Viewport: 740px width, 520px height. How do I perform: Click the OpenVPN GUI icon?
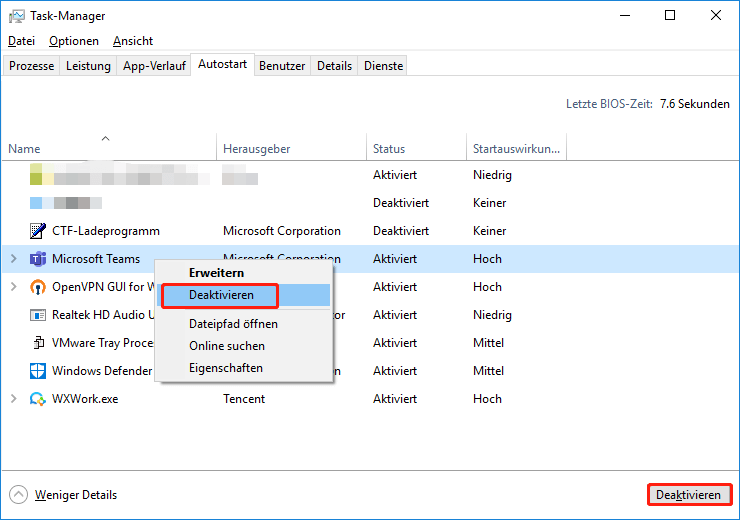pyautogui.click(x=38, y=287)
